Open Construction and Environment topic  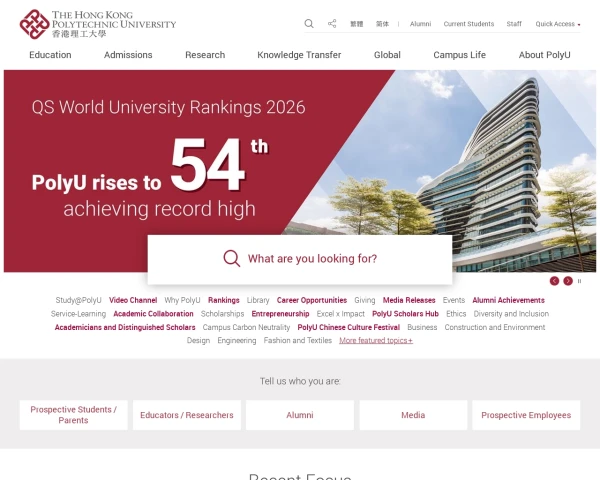tap(495, 327)
